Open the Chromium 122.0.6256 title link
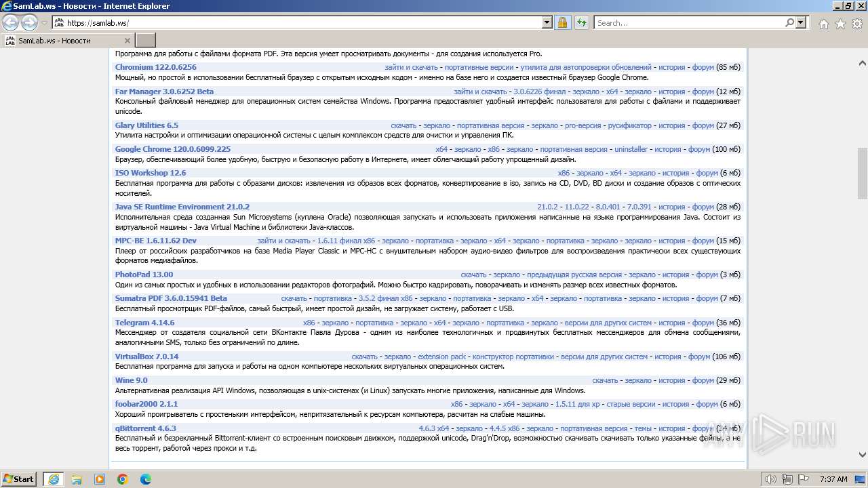The width and height of the screenshot is (868, 488). click(156, 68)
